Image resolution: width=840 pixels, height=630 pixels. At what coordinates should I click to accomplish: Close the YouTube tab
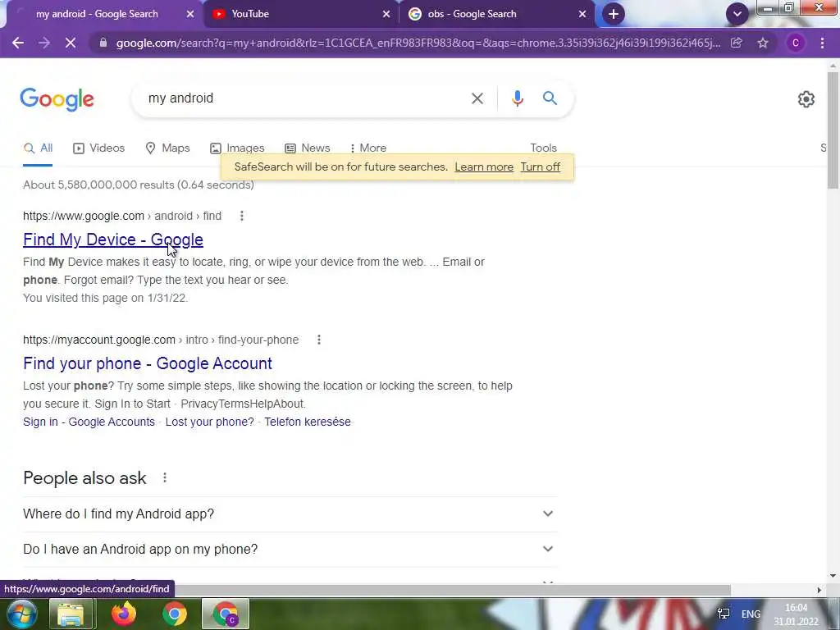click(386, 14)
